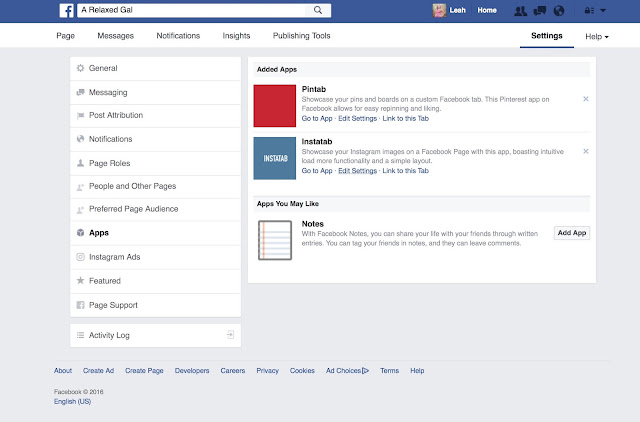Click the People and Other Pages icon
Image resolution: width=640 pixels, height=422 pixels.
point(80,187)
